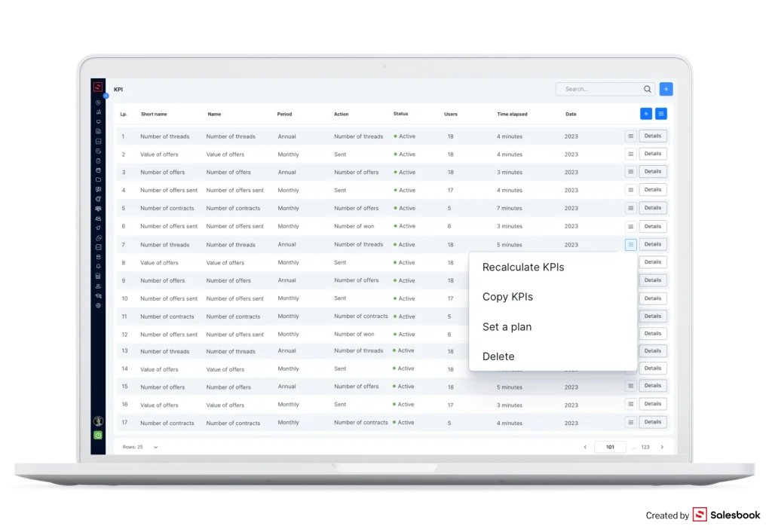Click the user avatar at sidebar bottom
Image resolution: width=772 pixels, height=532 pixels.
(99, 421)
